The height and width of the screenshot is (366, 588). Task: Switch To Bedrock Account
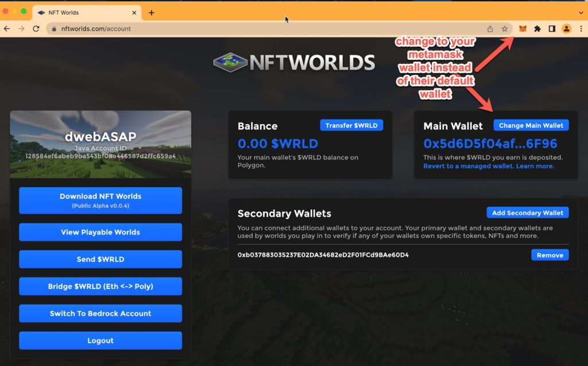[100, 314]
